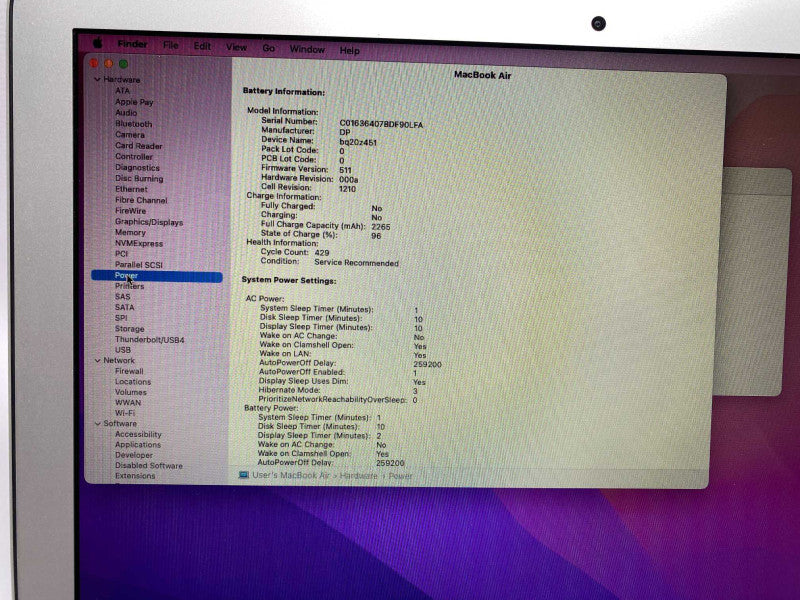Select Applications under Software
This screenshot has height=600, width=800.
pyautogui.click(x=138, y=445)
